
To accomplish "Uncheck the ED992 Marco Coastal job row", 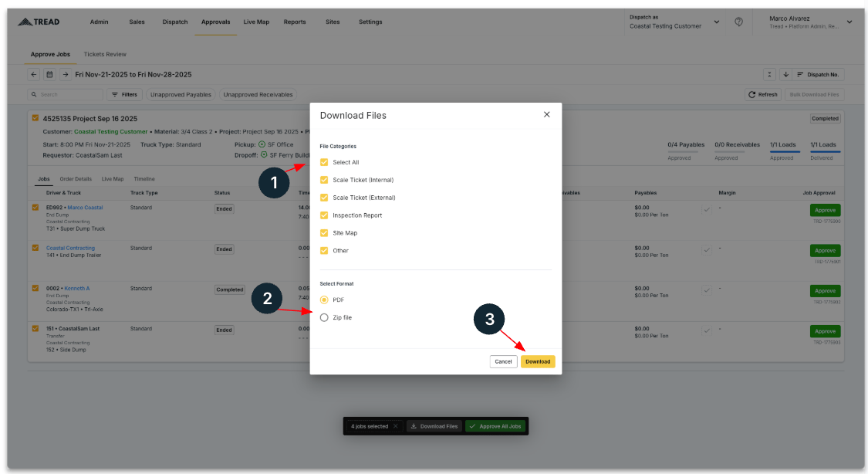I will [35, 208].
